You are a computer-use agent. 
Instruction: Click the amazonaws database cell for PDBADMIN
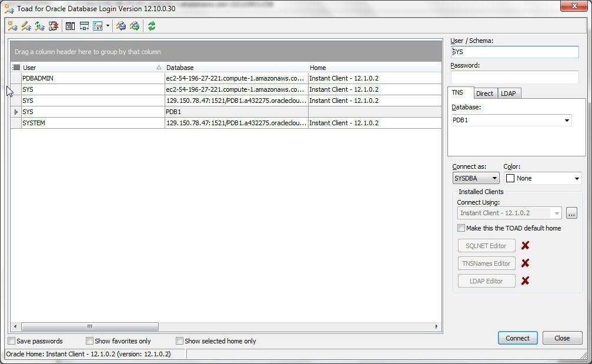pos(236,78)
